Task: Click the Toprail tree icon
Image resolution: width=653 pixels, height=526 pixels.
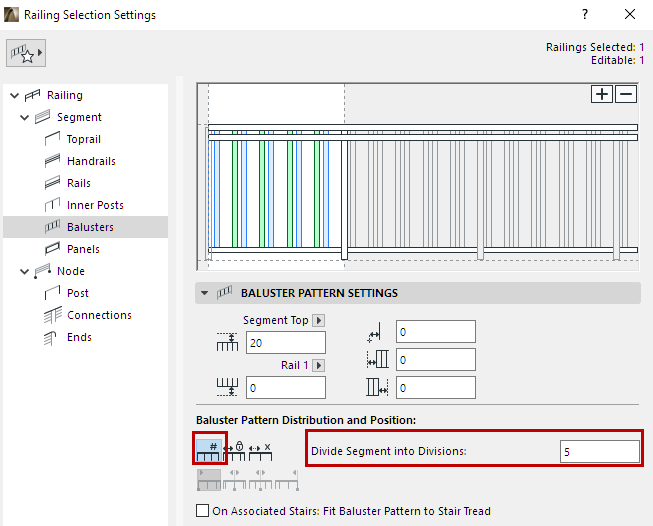Action: point(52,139)
